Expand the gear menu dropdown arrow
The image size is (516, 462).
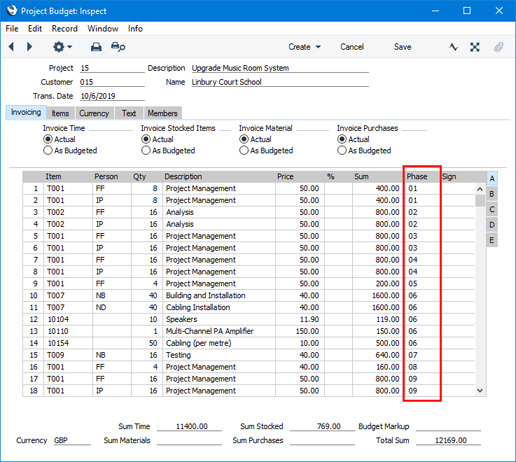point(70,47)
